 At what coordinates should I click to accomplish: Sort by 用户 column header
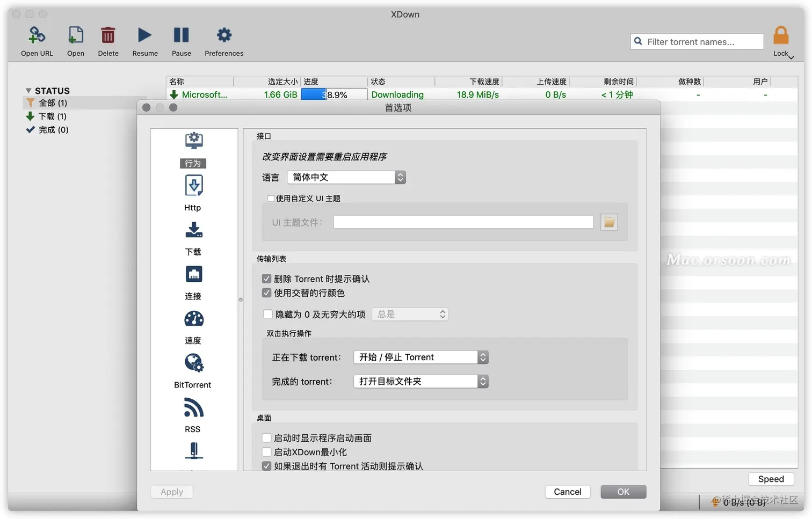coord(737,82)
